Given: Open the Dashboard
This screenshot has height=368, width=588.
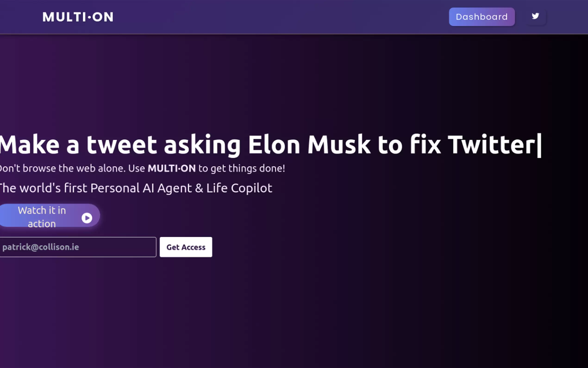Looking at the screenshot, I should [x=482, y=17].
